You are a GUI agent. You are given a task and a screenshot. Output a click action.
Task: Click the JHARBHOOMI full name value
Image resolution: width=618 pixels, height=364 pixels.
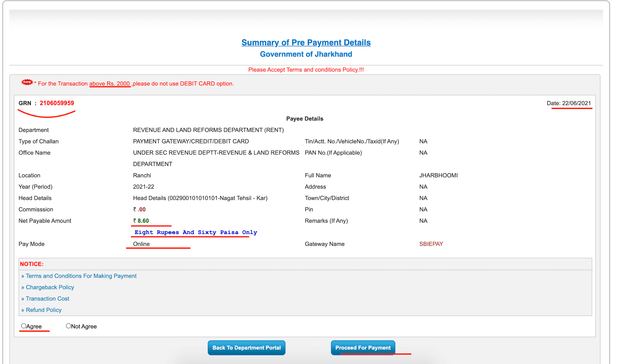tap(438, 175)
